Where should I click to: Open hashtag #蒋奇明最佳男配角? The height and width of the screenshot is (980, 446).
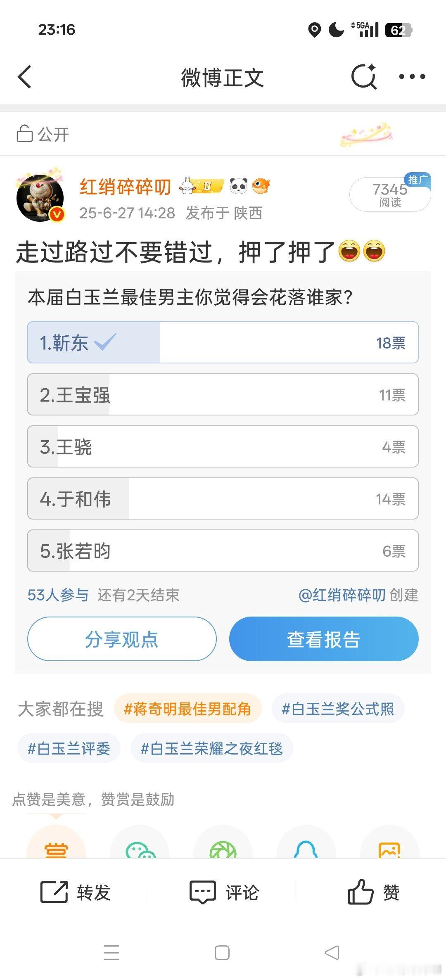tap(187, 709)
